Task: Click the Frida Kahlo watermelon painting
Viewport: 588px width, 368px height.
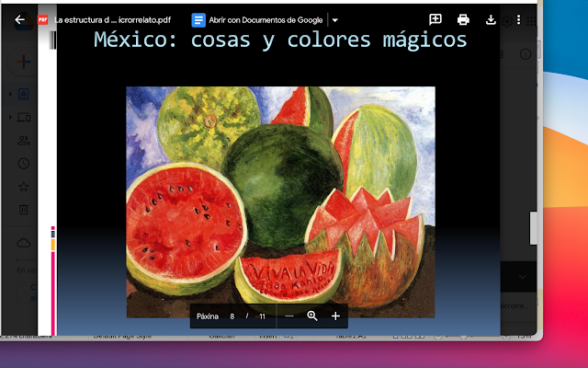Action: point(280,202)
